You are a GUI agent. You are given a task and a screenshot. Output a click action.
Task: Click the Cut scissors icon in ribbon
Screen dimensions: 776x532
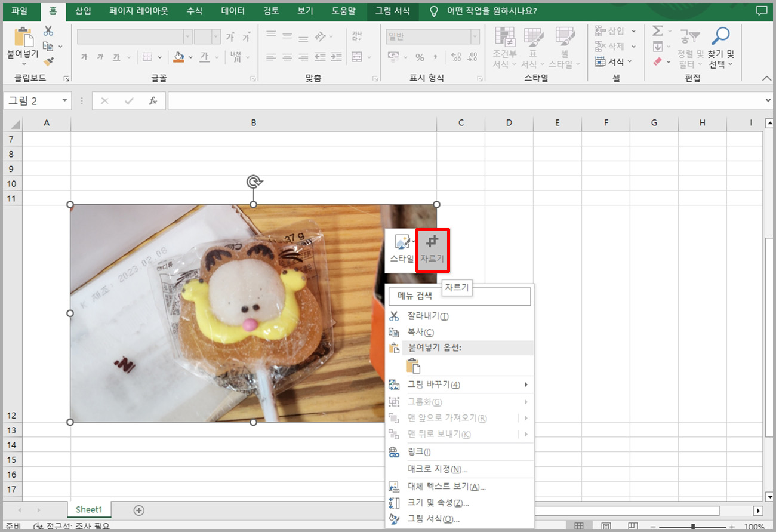pyautogui.click(x=48, y=31)
